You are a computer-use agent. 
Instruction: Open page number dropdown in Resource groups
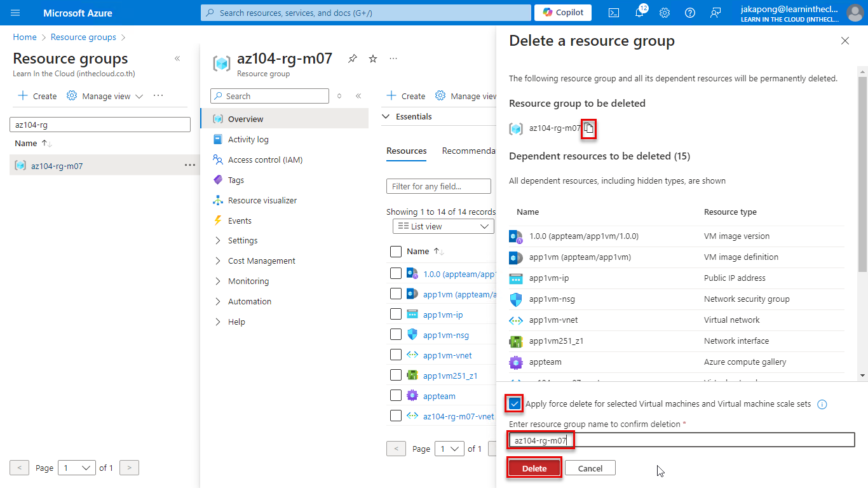coord(77,468)
